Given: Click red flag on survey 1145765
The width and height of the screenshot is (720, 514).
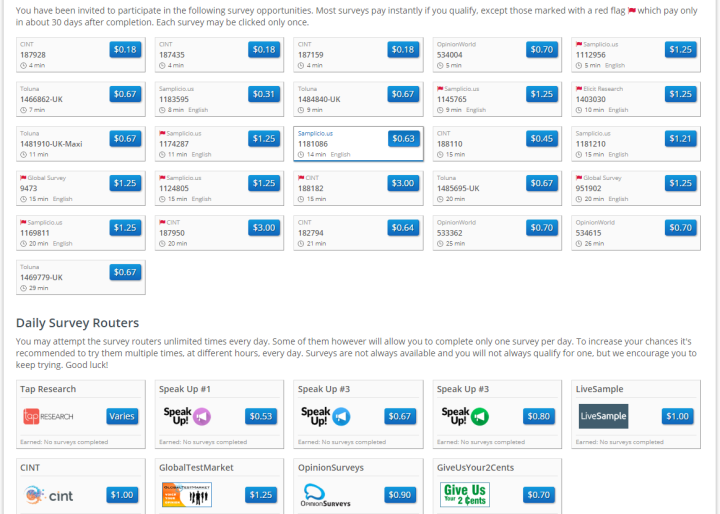Looking at the screenshot, I should click(x=440, y=89).
